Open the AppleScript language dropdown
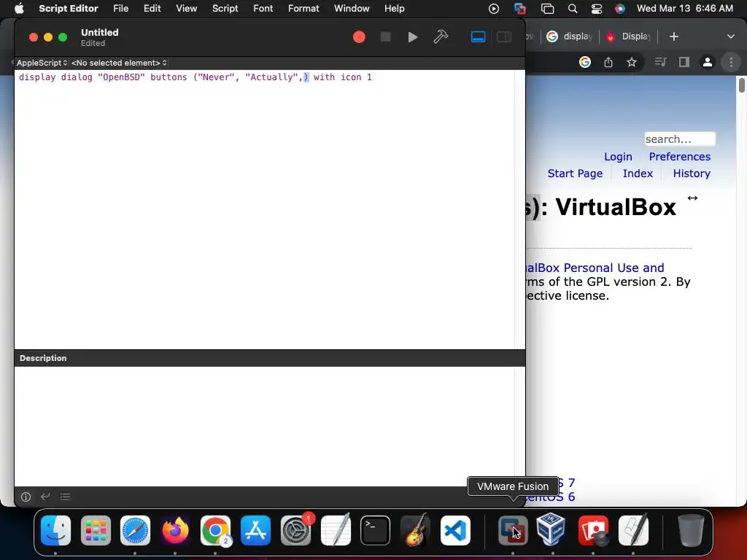 (42, 63)
